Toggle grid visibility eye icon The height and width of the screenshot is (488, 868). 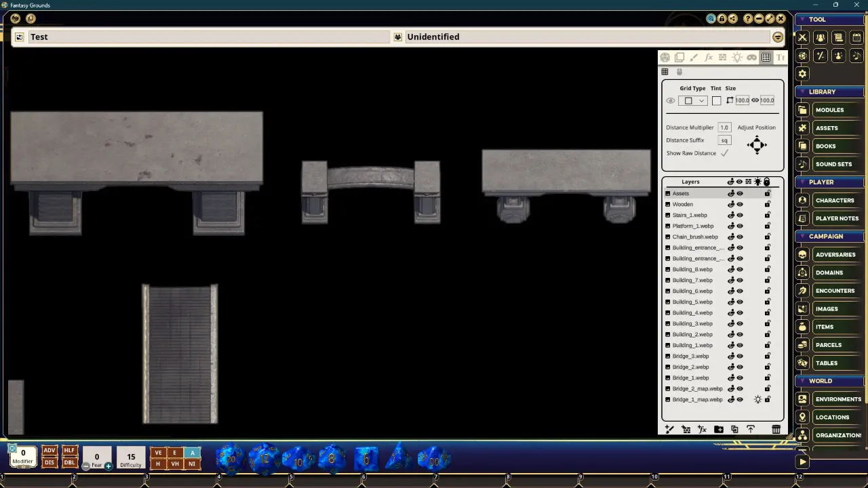click(671, 101)
